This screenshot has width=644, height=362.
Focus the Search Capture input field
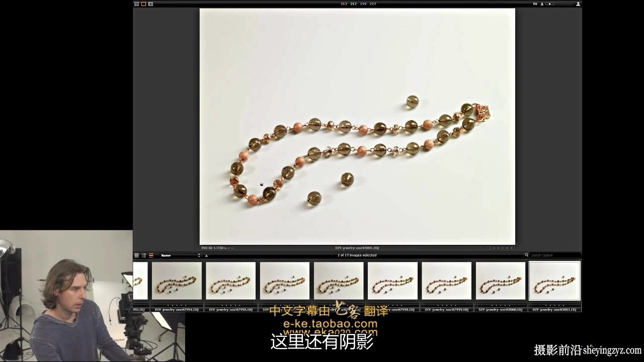(x=555, y=255)
